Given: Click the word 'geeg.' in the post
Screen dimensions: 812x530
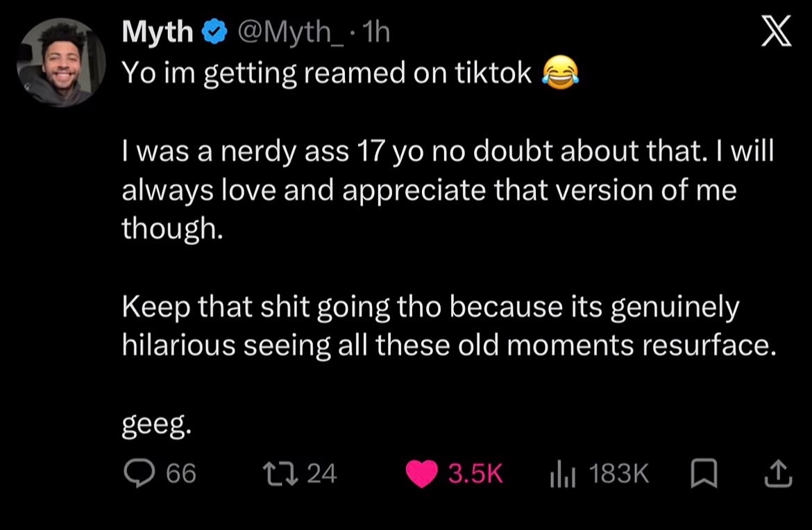Looking at the screenshot, I should tap(156, 425).
